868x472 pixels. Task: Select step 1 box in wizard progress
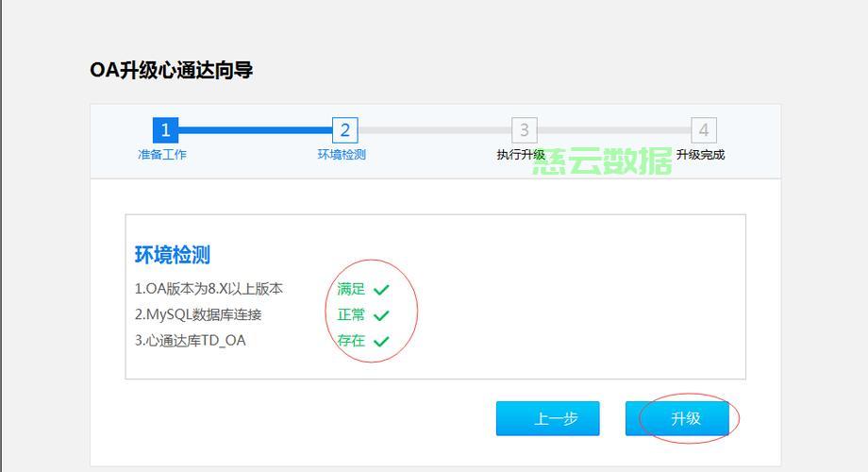click(x=165, y=130)
